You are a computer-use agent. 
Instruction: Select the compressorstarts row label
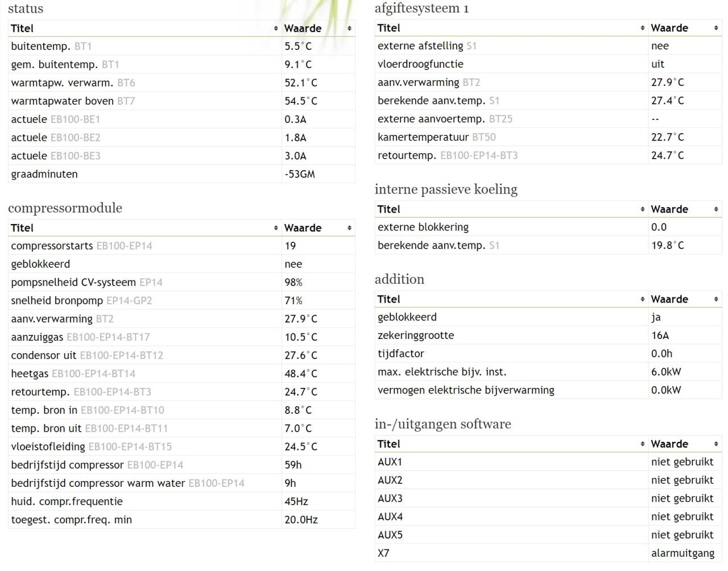[52, 246]
